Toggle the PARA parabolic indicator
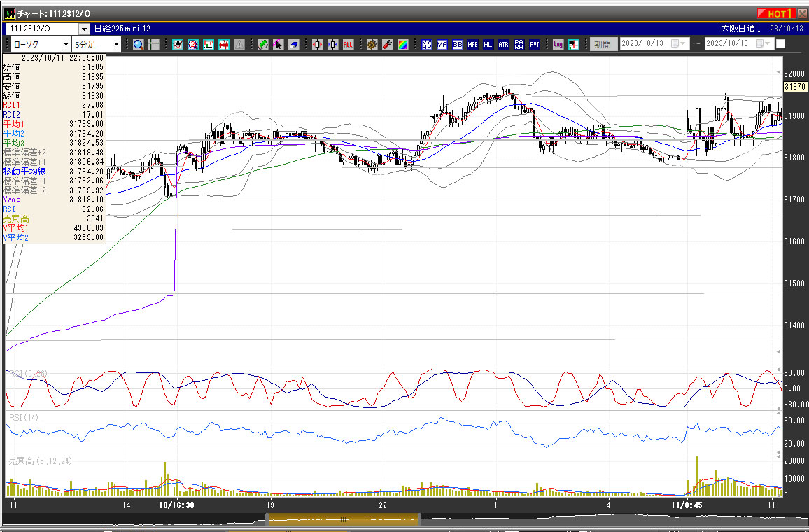The height and width of the screenshot is (532, 809). [519, 45]
